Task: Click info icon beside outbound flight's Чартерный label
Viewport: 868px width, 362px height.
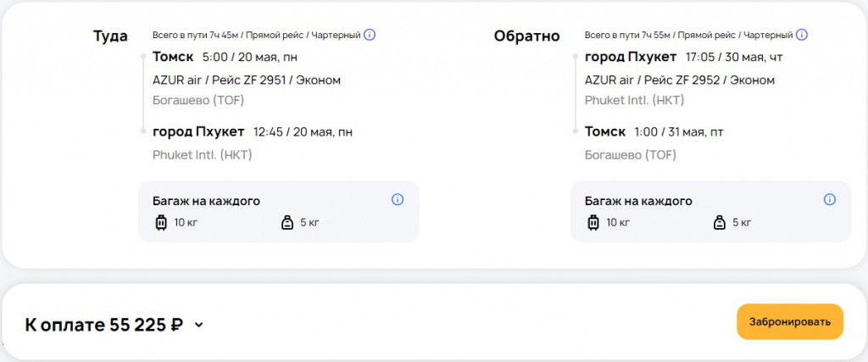Action: tap(370, 35)
